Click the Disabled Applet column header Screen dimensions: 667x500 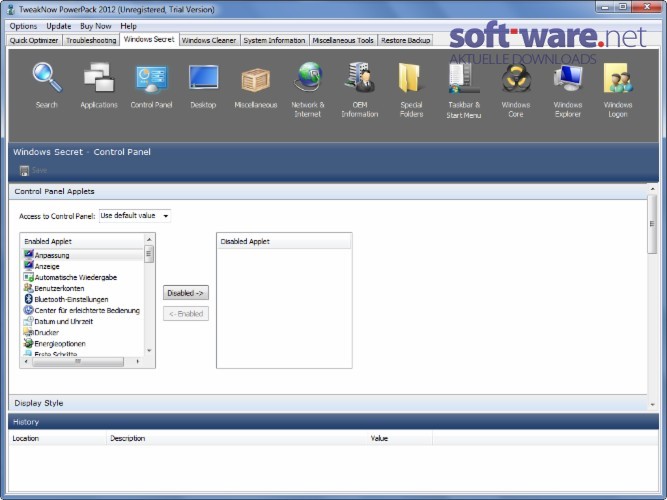[x=284, y=241]
